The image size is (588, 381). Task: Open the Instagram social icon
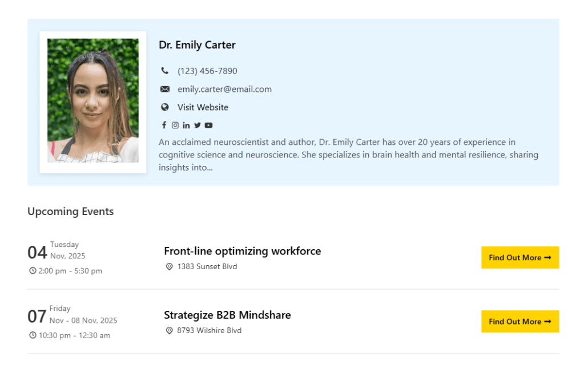[175, 125]
